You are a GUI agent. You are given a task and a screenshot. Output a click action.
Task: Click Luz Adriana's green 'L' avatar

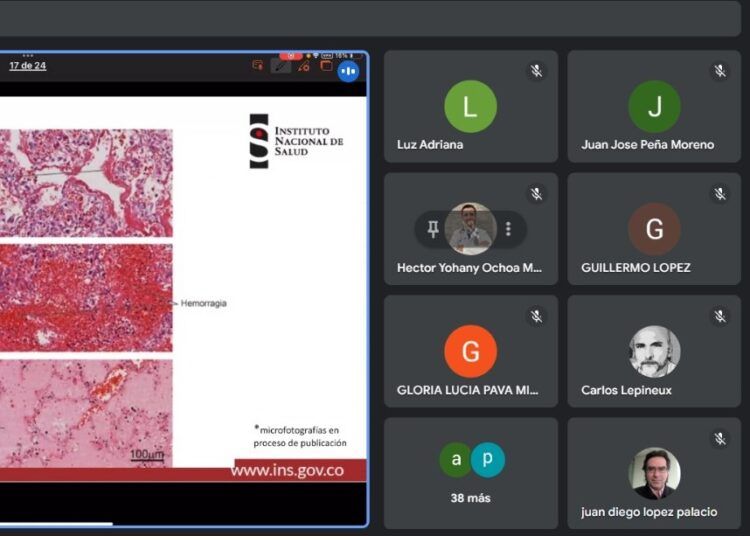coord(471,106)
